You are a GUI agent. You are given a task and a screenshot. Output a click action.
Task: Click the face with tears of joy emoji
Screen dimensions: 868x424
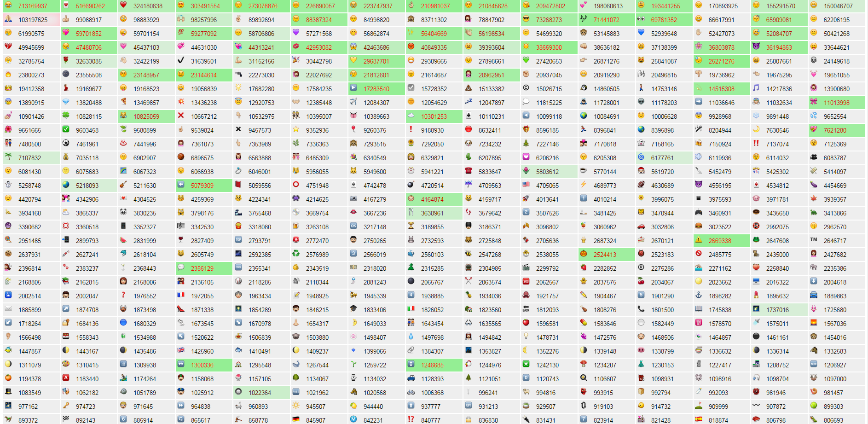point(8,6)
